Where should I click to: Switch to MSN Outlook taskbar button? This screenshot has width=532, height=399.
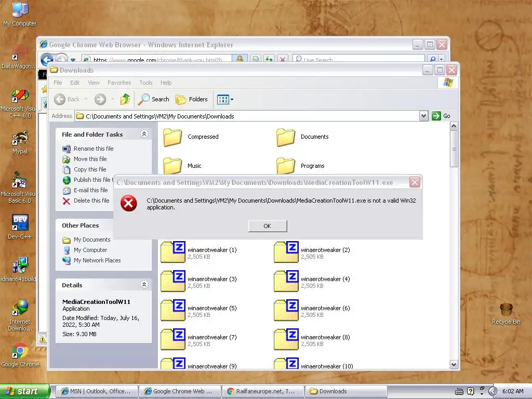[96, 391]
